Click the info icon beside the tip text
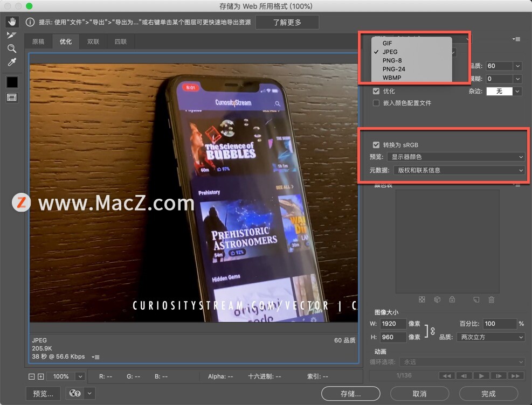 [x=30, y=23]
